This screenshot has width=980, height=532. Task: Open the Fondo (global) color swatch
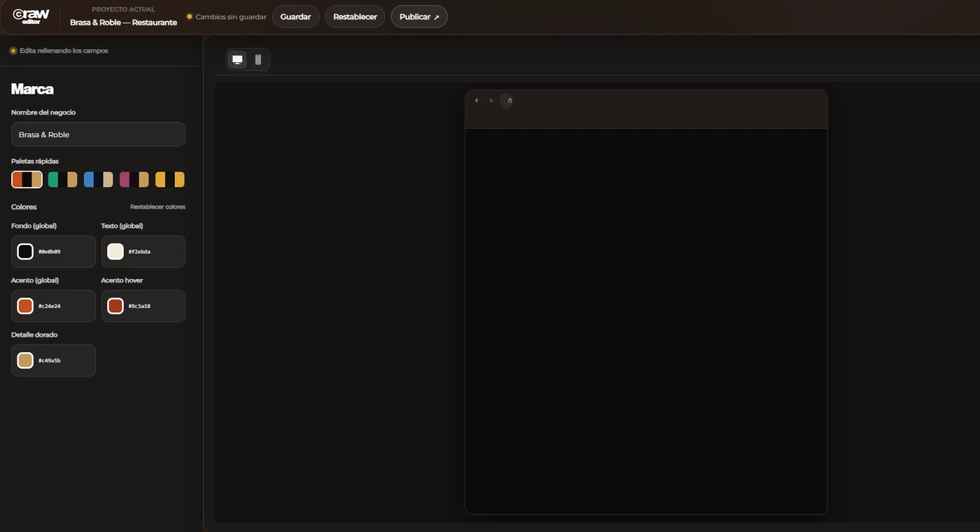pos(25,251)
